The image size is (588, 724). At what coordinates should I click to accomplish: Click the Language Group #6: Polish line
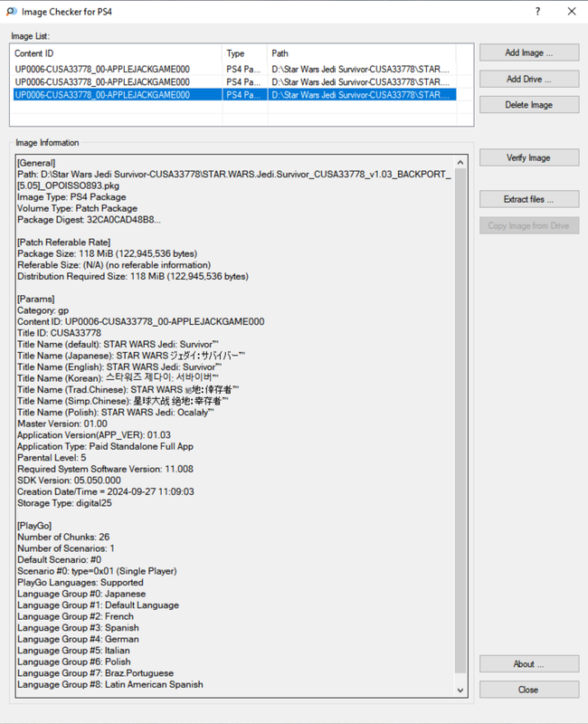click(74, 662)
